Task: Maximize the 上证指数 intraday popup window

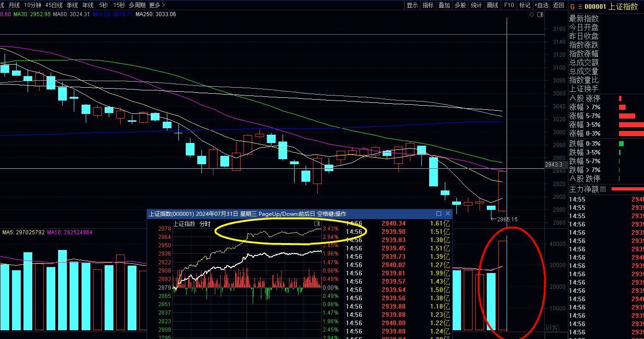Action: coord(439,214)
